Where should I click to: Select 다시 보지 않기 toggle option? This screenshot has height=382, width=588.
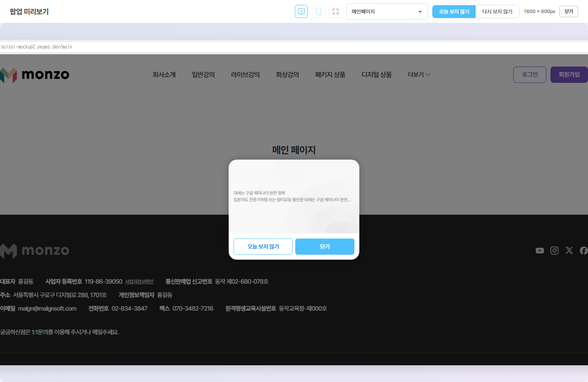coord(497,11)
